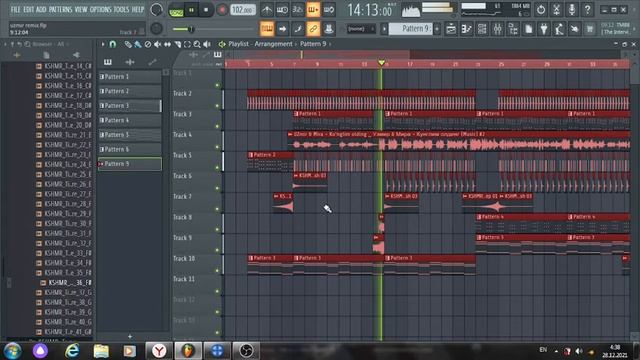Open the snap selector showing (none)
This screenshot has width=640, height=360.
click(x=361, y=29)
